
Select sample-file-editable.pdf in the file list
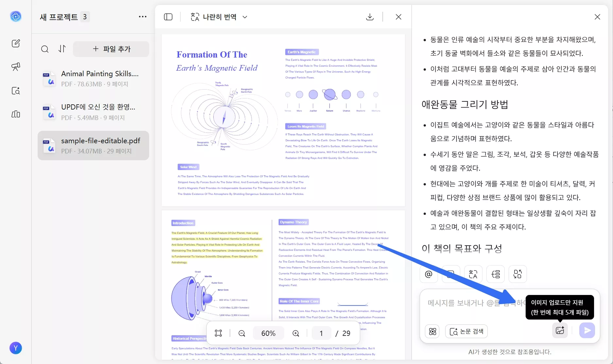click(x=93, y=145)
